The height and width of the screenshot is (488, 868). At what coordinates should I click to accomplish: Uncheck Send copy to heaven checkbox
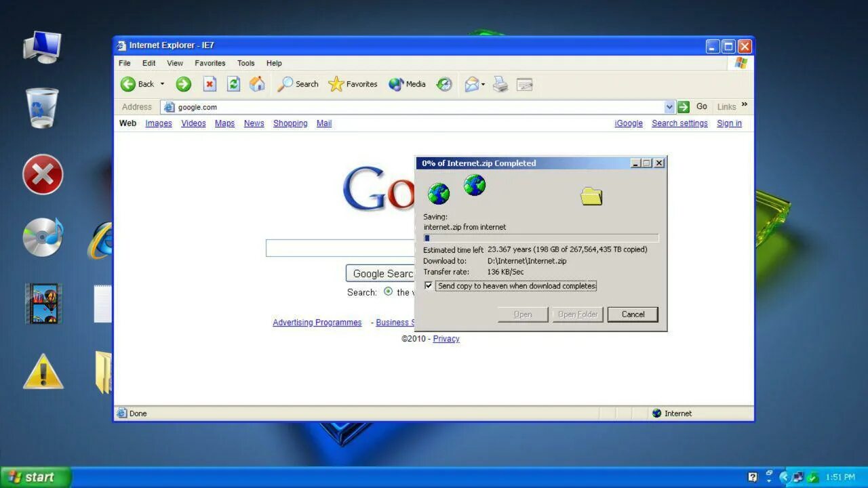[428, 286]
